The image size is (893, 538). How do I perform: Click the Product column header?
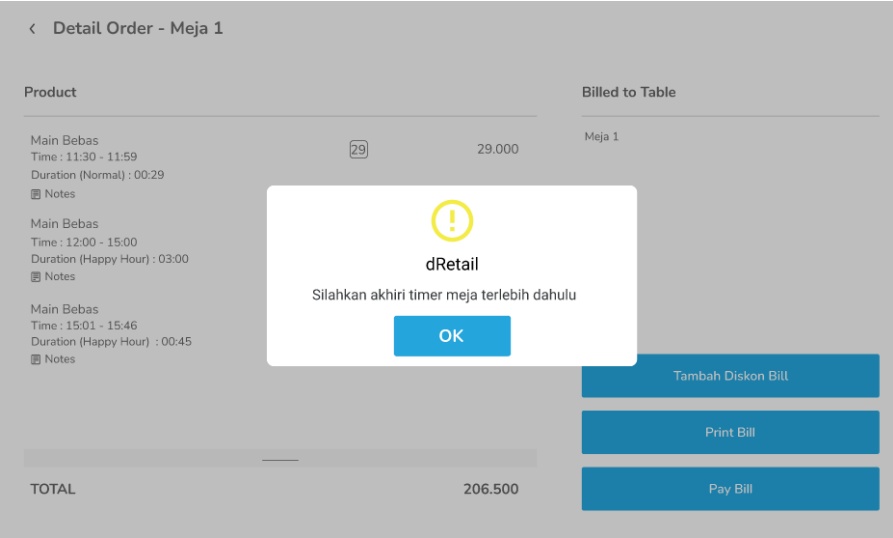point(50,92)
